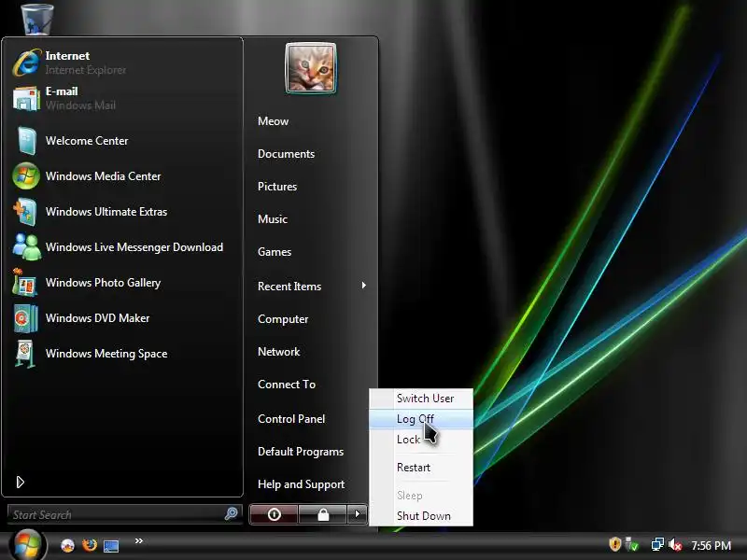Click the kitten user account picture
Screen dimensions: 747x560
click(x=311, y=68)
